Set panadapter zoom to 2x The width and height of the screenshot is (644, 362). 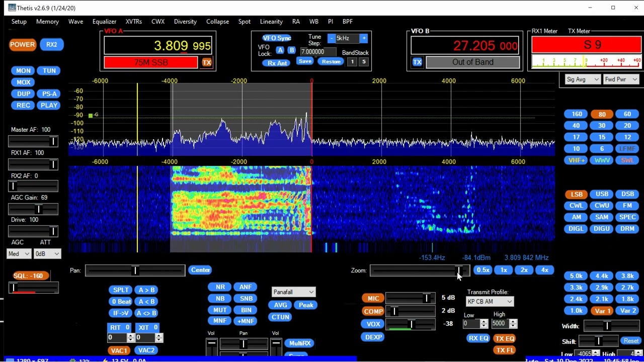[x=524, y=270]
